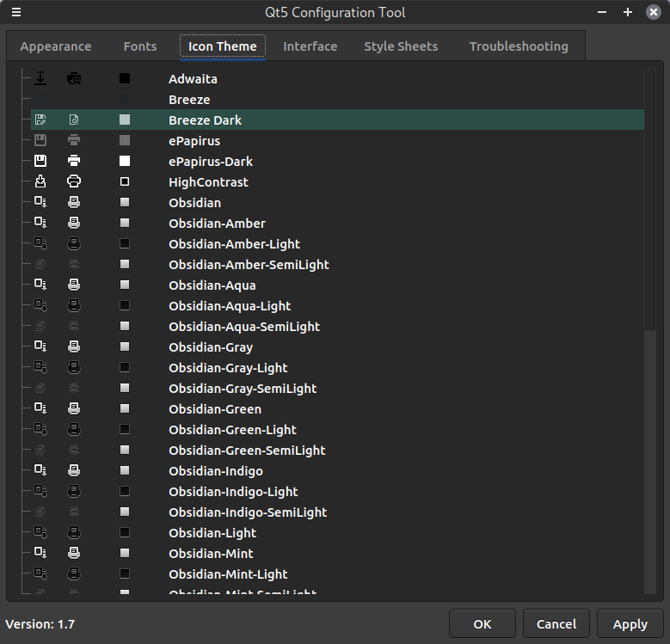
Task: Switch to the Appearance tab
Action: click(56, 46)
